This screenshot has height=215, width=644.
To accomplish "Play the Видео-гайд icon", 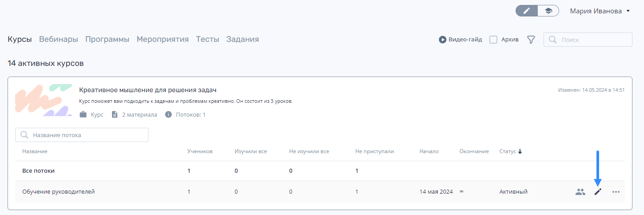I will click(443, 40).
